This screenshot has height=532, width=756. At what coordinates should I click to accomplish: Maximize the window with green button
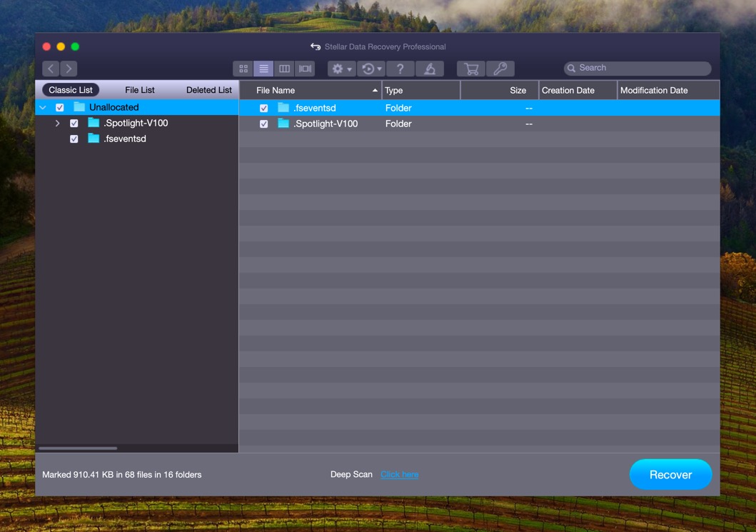point(75,47)
